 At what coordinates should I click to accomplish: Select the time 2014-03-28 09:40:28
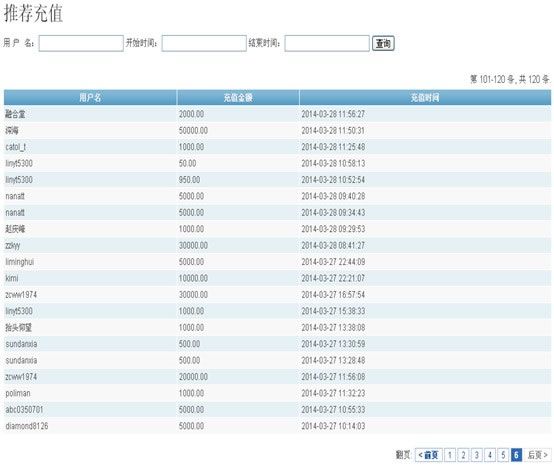point(333,196)
